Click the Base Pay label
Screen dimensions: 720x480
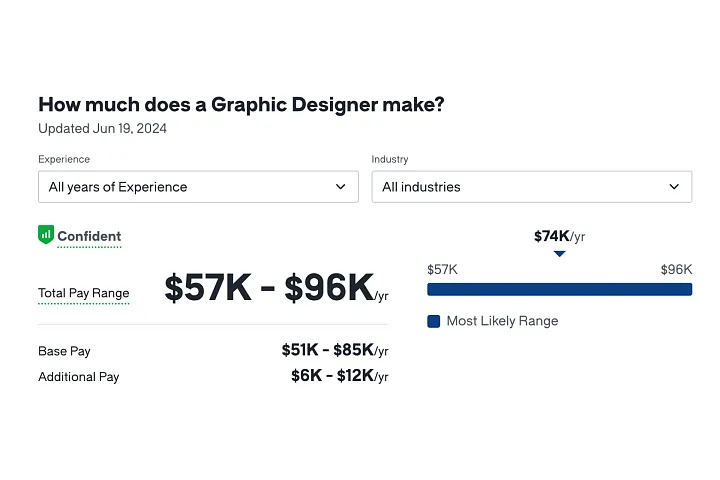point(64,352)
